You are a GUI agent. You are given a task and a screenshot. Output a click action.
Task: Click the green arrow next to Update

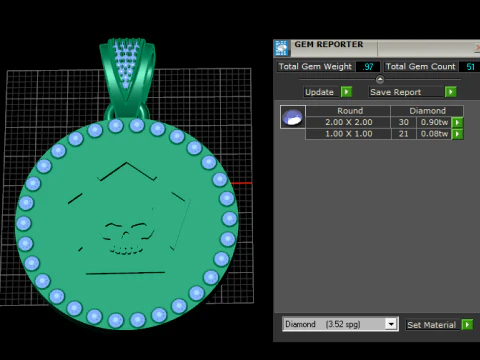tap(347, 92)
